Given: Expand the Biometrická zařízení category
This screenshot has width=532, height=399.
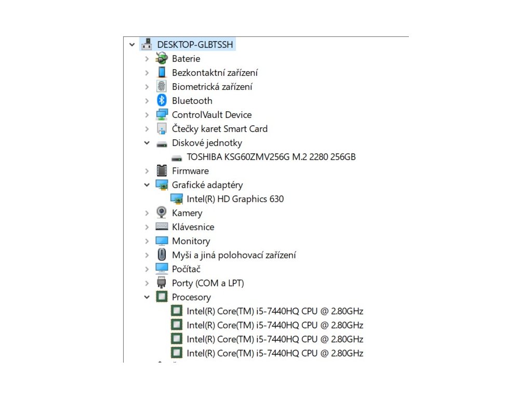Looking at the screenshot, I should tap(147, 87).
